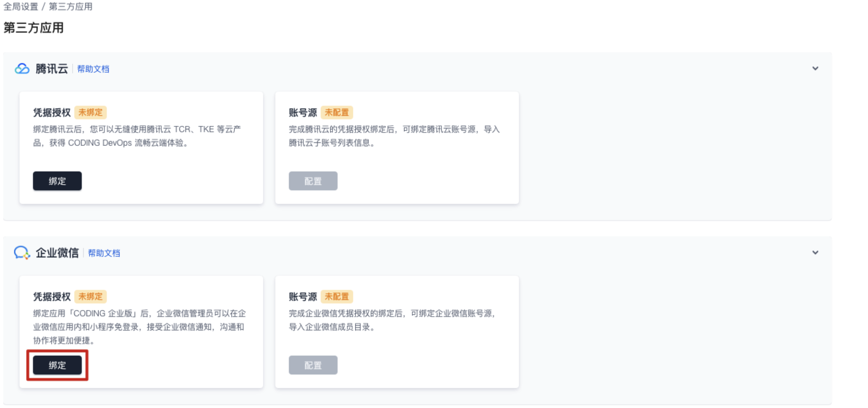868x408 pixels.
Task: Go to 全局设置 in the breadcrumb
Action: coord(21,7)
